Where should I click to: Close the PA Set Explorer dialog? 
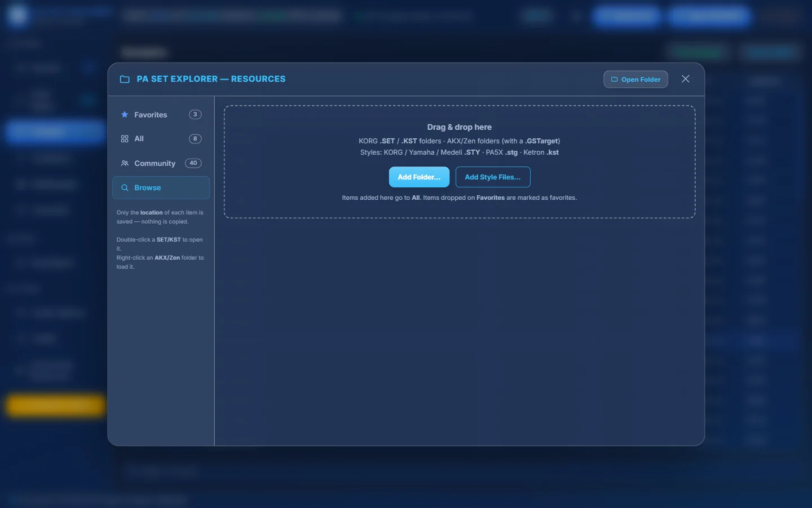[685, 79]
